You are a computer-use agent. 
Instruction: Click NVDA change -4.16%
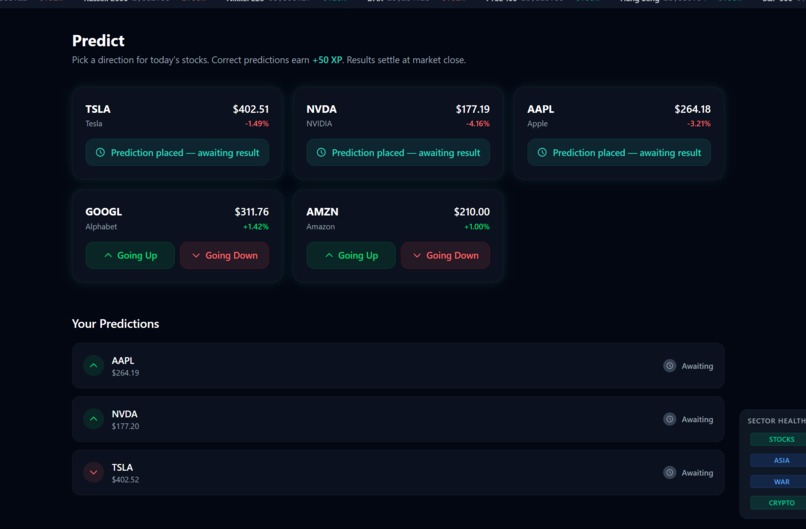tap(478, 124)
